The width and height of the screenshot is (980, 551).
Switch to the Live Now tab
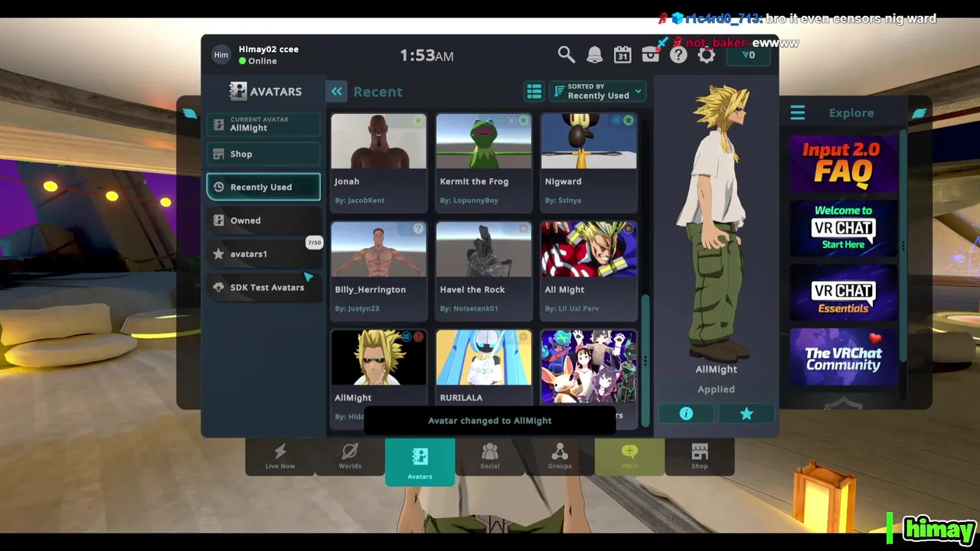280,456
